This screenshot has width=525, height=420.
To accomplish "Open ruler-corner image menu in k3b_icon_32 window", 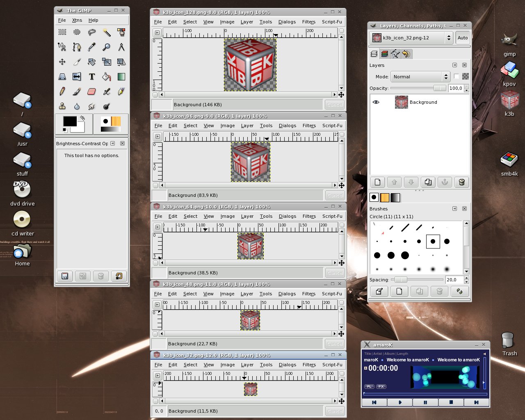I will 157,376.
